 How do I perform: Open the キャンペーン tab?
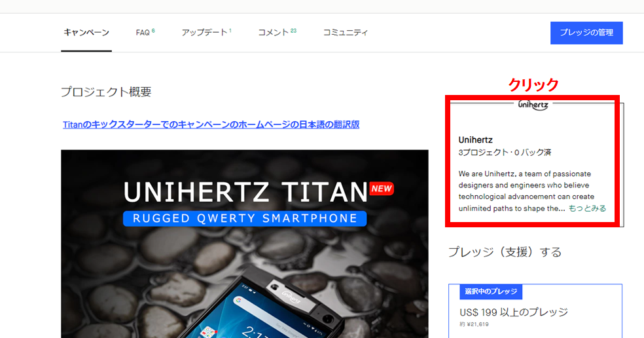pos(86,33)
